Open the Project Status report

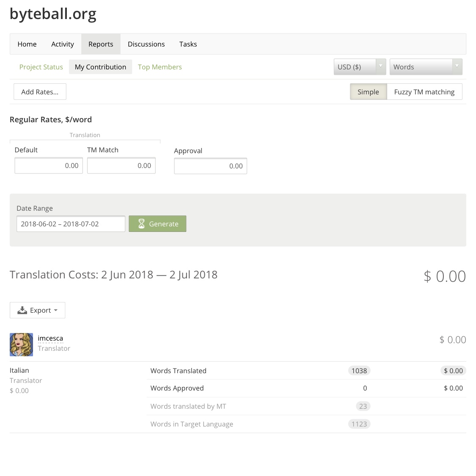[x=41, y=67]
